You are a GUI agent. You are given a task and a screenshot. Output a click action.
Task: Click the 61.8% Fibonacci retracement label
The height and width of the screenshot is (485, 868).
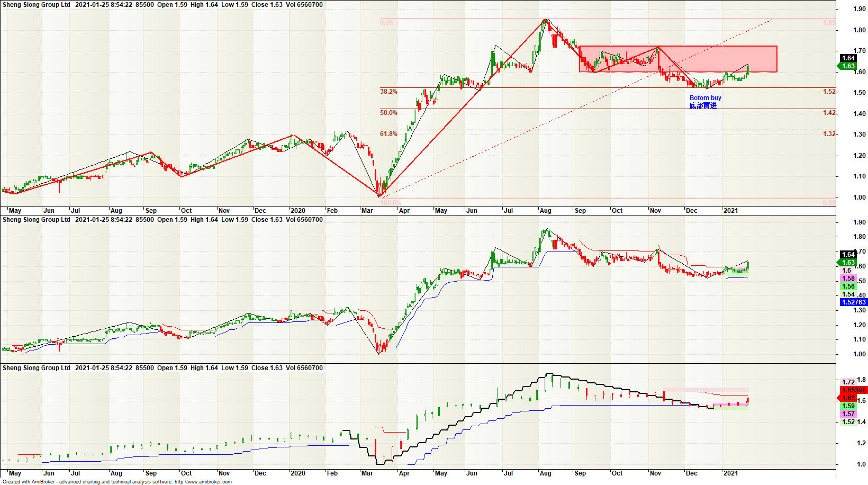pyautogui.click(x=388, y=134)
